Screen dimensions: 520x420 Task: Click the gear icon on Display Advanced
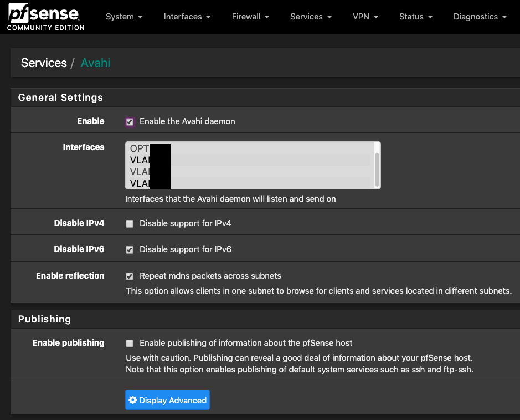(132, 401)
